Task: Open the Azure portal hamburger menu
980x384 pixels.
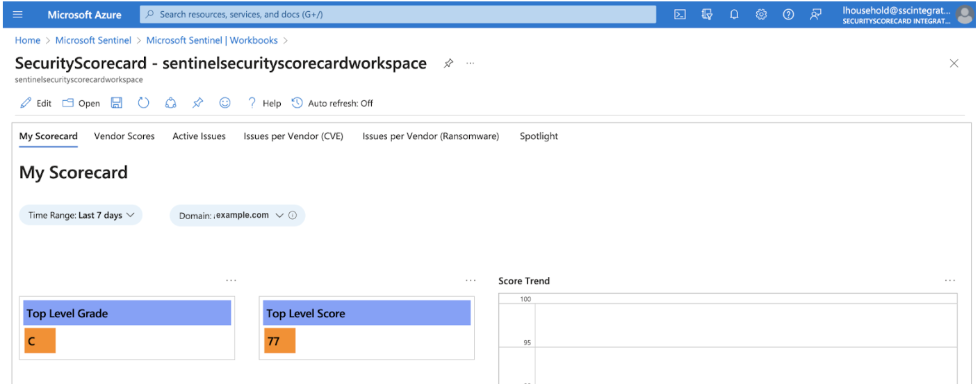Action: point(17,14)
